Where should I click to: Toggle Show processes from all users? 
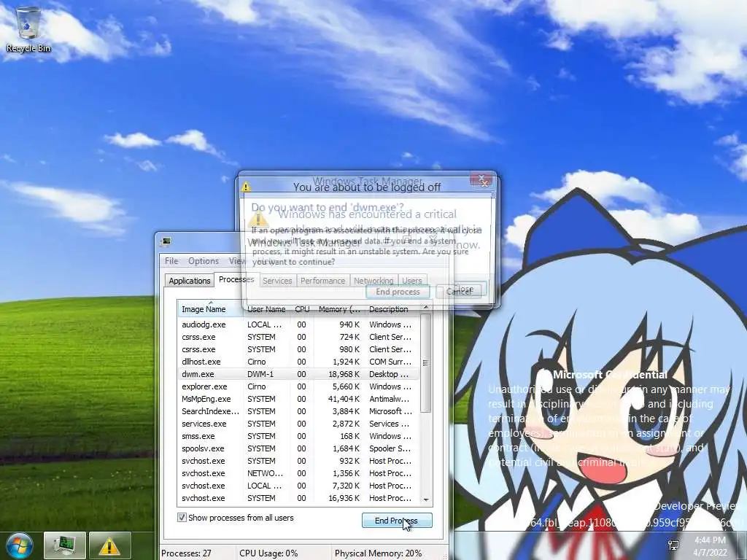182,518
